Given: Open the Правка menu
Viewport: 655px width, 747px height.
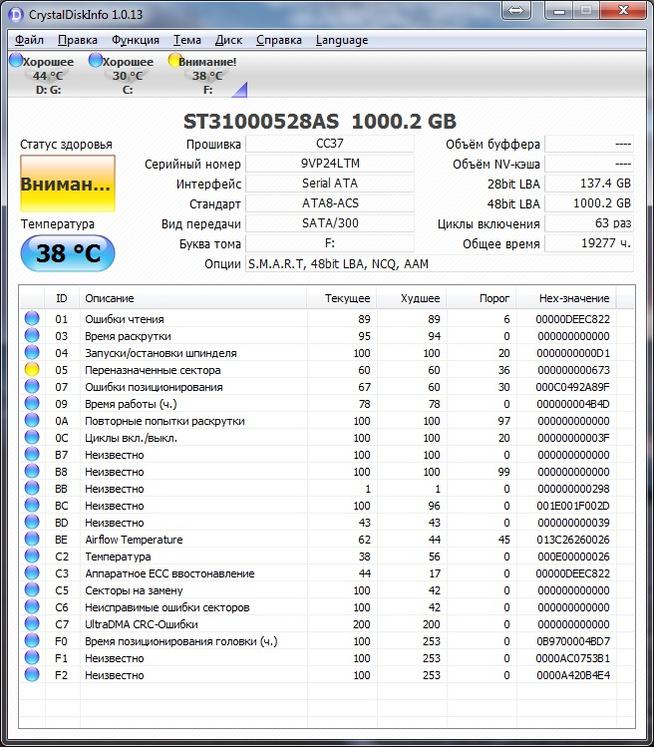Looking at the screenshot, I should click(77, 40).
